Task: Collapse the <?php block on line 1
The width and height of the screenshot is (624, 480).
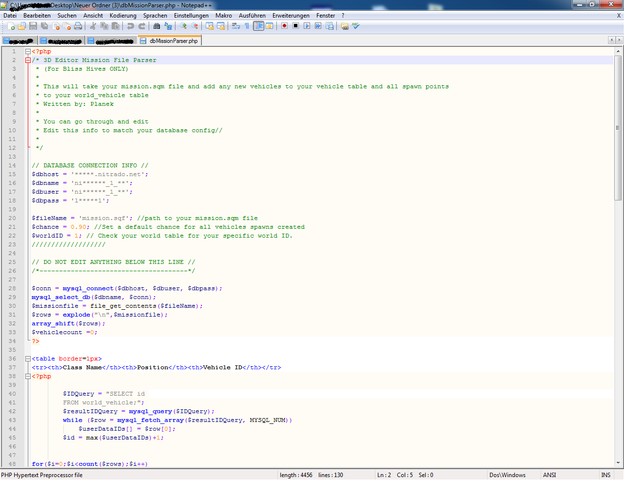Action: pos(28,51)
